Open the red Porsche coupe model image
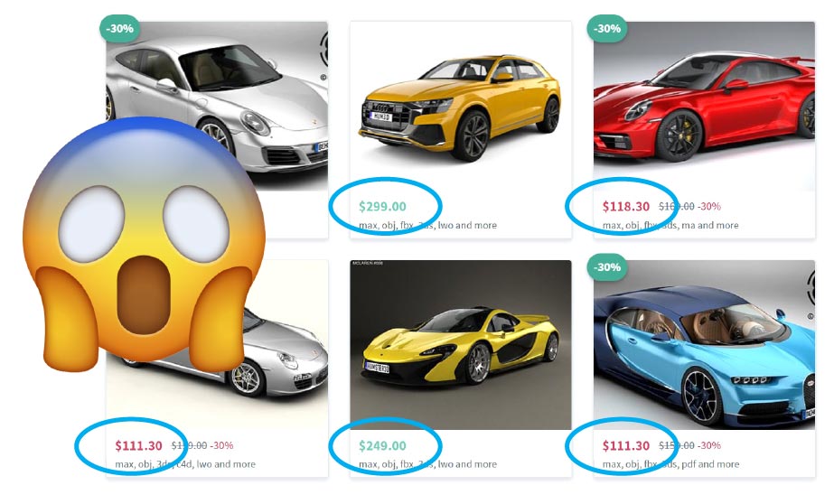 coord(704,106)
